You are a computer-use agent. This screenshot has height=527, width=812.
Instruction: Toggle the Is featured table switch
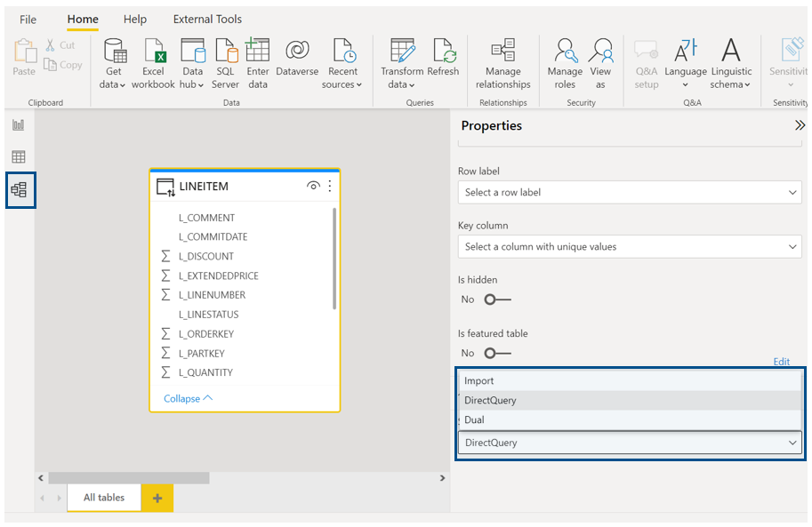(498, 353)
